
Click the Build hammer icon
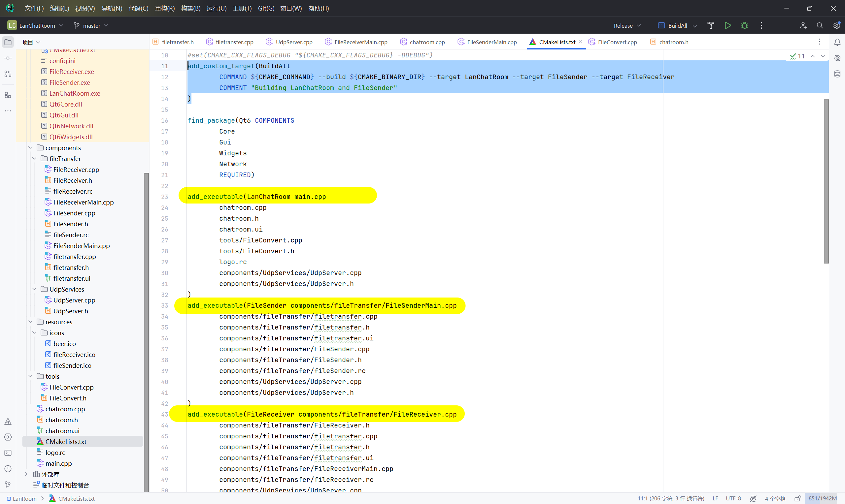point(710,25)
